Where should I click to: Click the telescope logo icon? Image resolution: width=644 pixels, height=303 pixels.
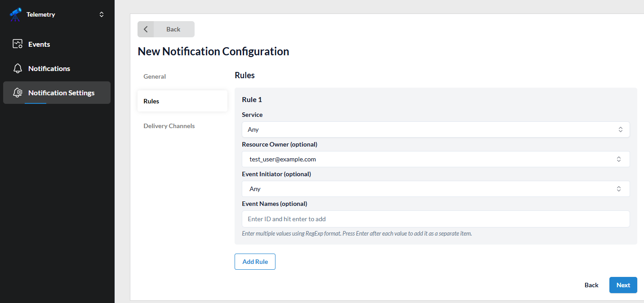pyautogui.click(x=16, y=14)
